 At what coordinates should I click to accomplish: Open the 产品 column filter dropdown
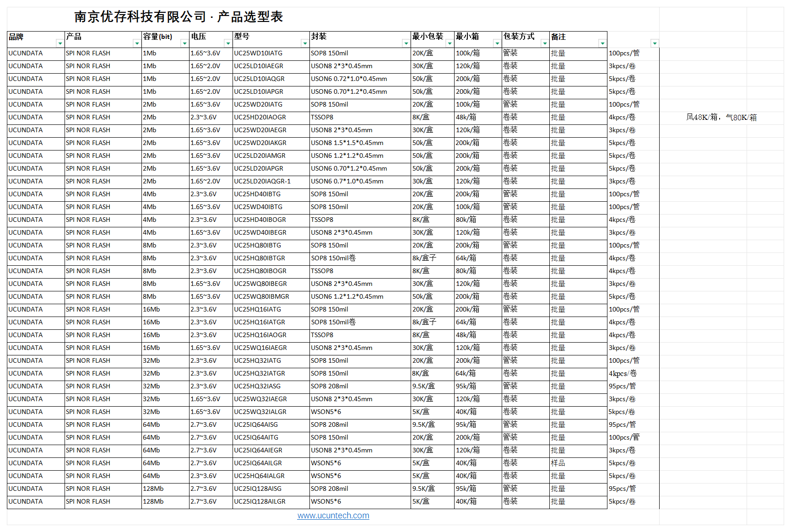(137, 43)
